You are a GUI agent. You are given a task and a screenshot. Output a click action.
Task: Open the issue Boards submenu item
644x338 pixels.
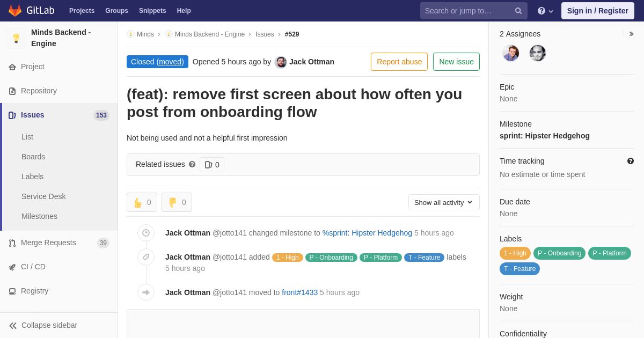tap(33, 157)
